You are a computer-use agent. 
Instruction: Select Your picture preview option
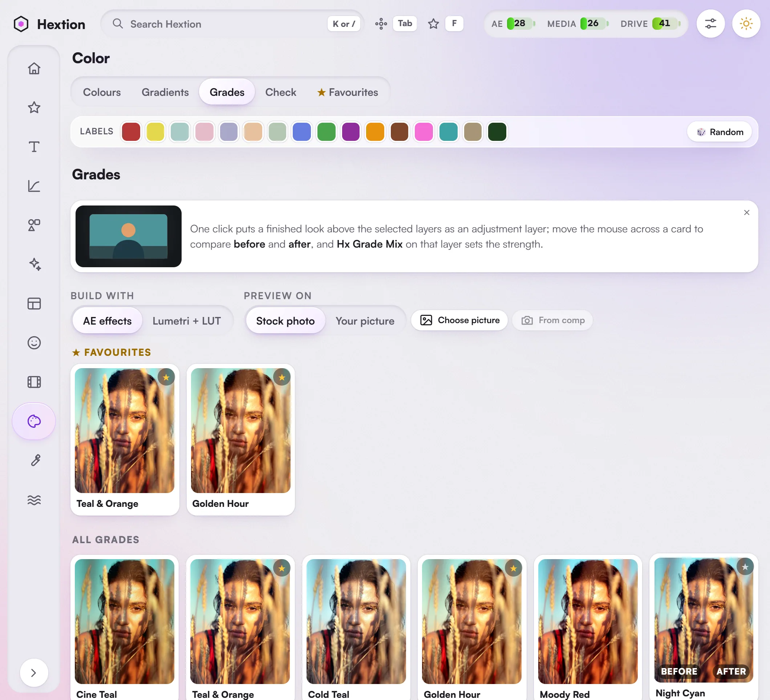[365, 321]
